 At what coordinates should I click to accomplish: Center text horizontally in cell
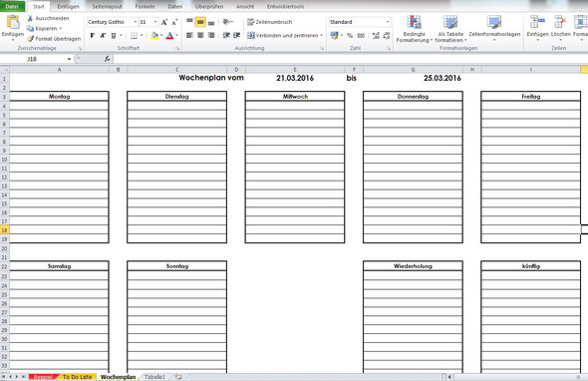point(200,35)
